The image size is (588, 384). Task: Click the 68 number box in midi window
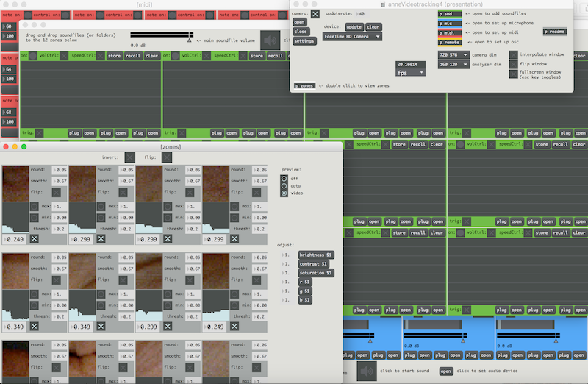pyautogui.click(x=10, y=113)
